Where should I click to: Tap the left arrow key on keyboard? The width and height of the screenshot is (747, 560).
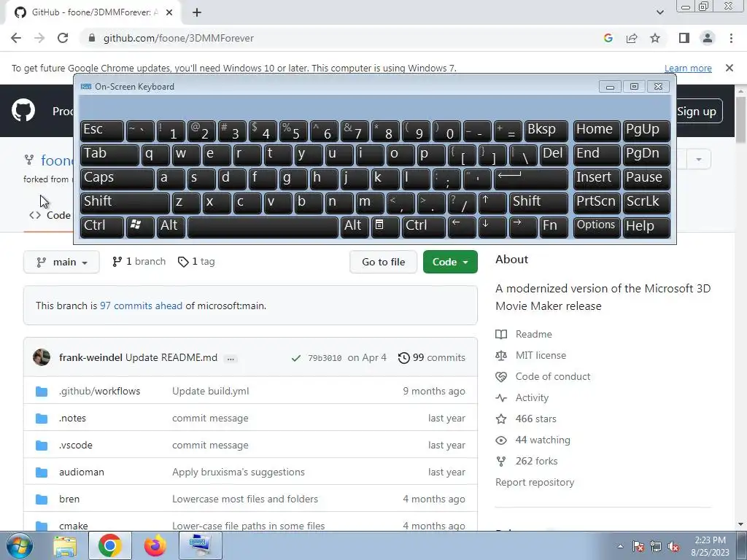point(462,226)
